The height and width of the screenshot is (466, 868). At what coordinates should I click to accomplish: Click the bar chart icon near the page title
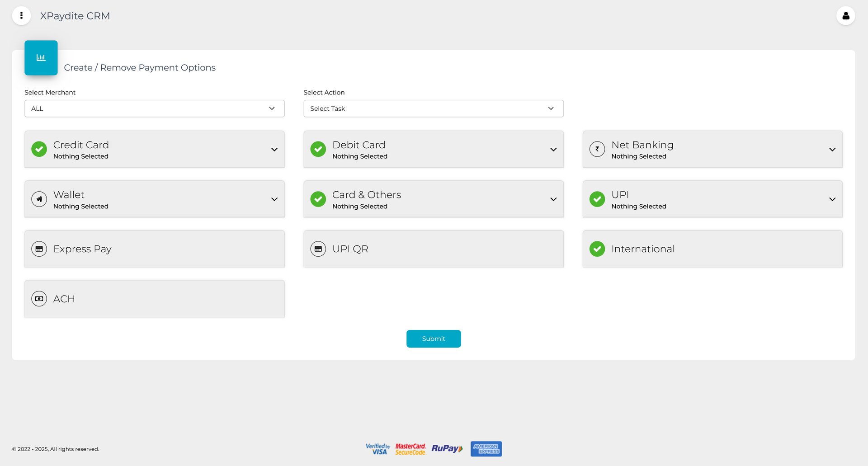click(41, 57)
